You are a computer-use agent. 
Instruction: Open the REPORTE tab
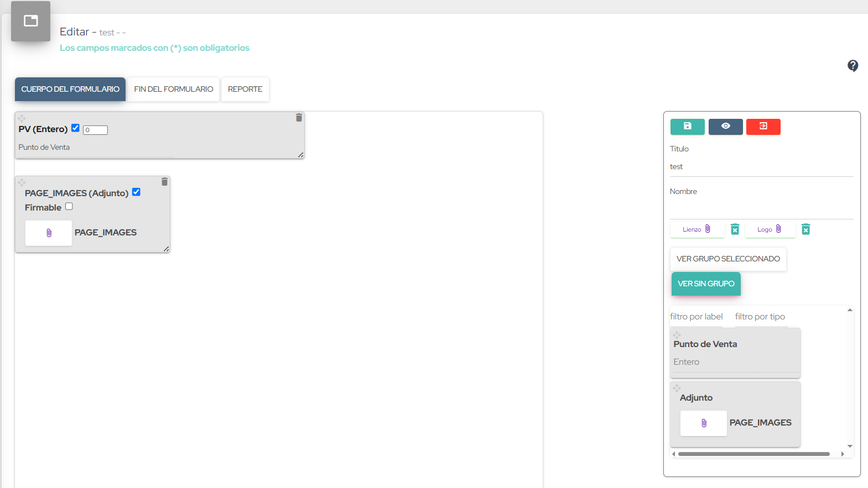245,90
